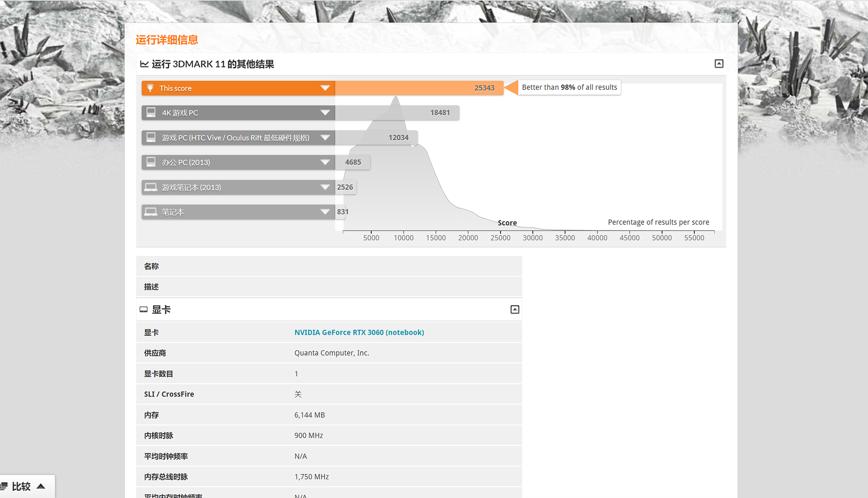This screenshot has width=868, height=498.
Task: Click the monitor icon beside 办公 PC (2013)
Action: (151, 162)
